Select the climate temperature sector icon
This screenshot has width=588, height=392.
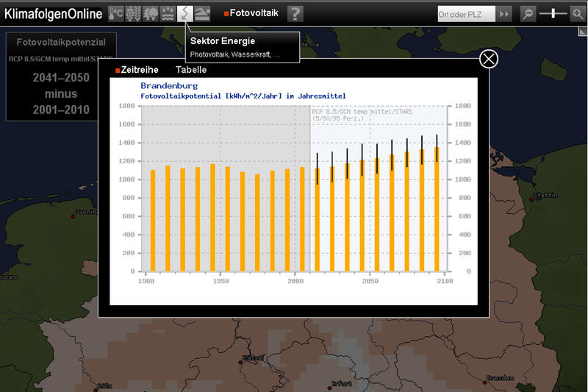coord(116,13)
